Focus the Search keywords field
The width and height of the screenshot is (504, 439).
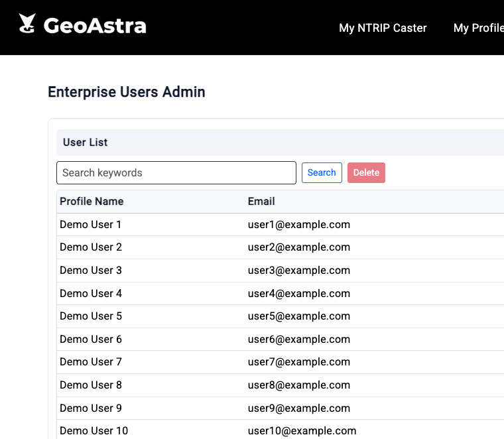tap(176, 172)
